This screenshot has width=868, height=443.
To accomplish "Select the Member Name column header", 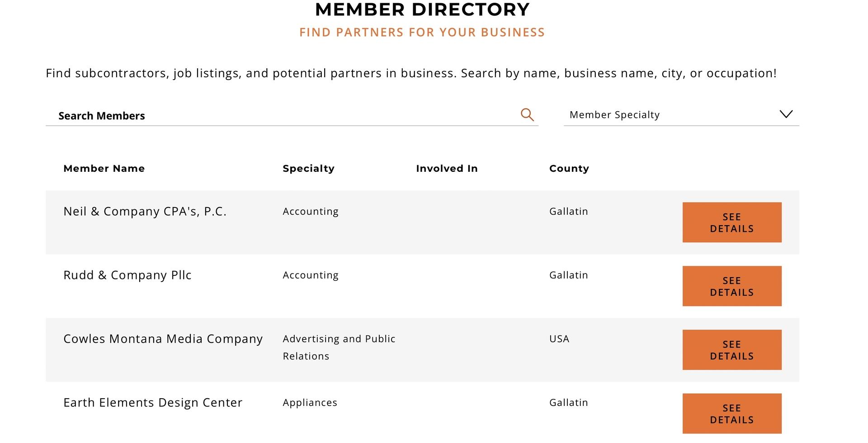I will click(104, 169).
